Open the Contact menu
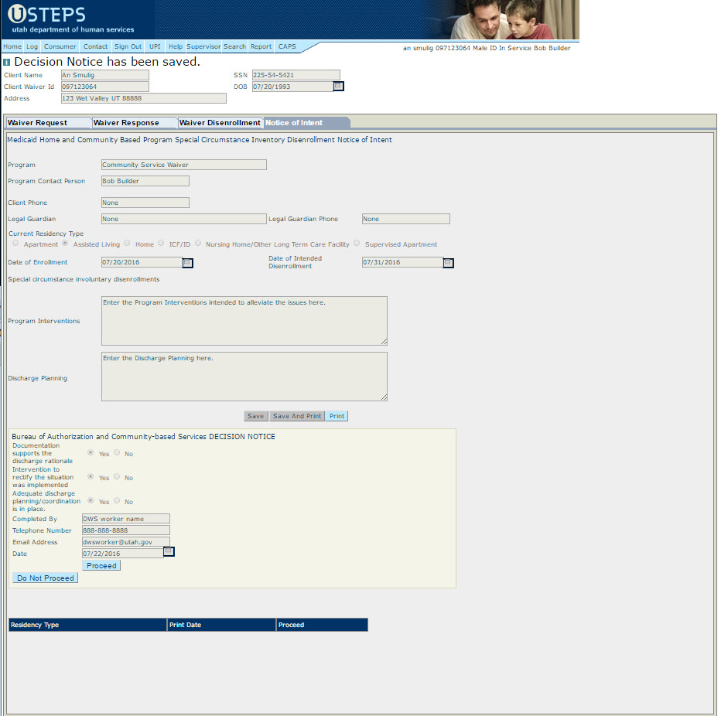This screenshot has height=716, width=728. (95, 46)
